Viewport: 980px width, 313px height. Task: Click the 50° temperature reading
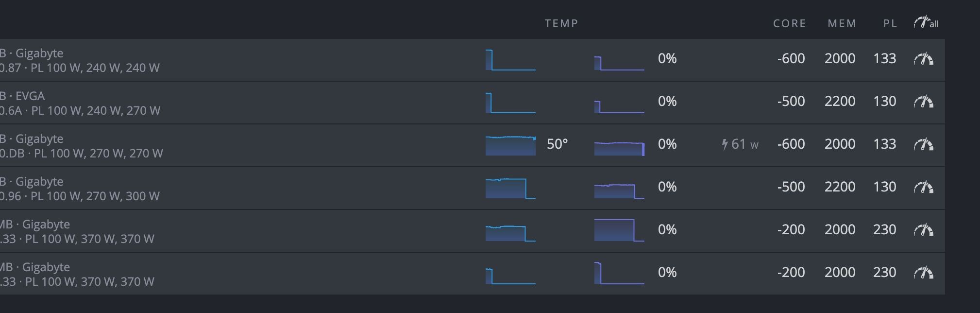coord(557,144)
